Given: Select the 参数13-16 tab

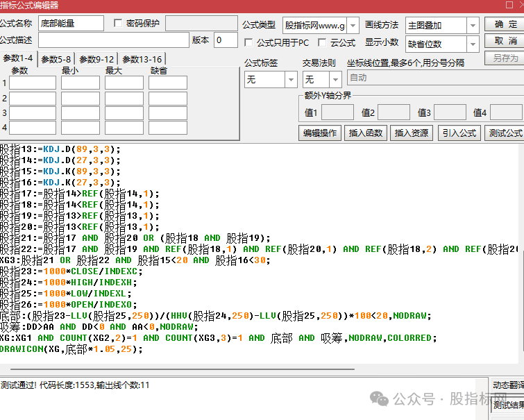Looking at the screenshot, I should pos(142,60).
